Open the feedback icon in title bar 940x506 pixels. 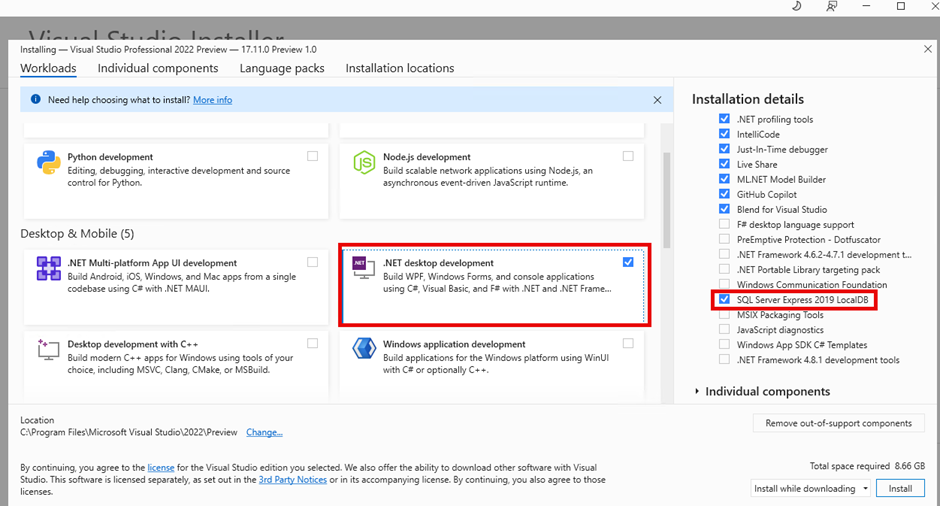pyautogui.click(x=831, y=6)
